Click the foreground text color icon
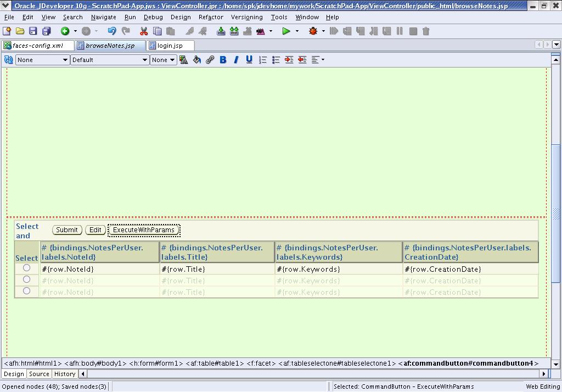 tap(183, 60)
